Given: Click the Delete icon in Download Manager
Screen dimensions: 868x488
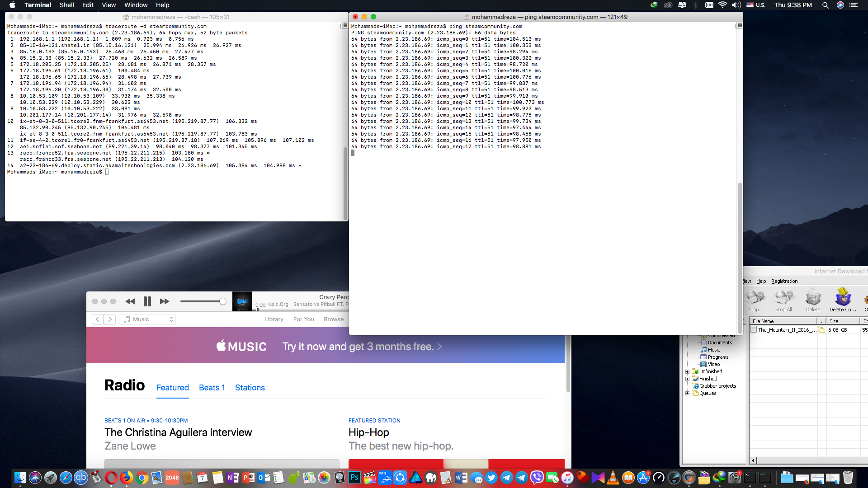Looking at the screenshot, I should point(813,300).
